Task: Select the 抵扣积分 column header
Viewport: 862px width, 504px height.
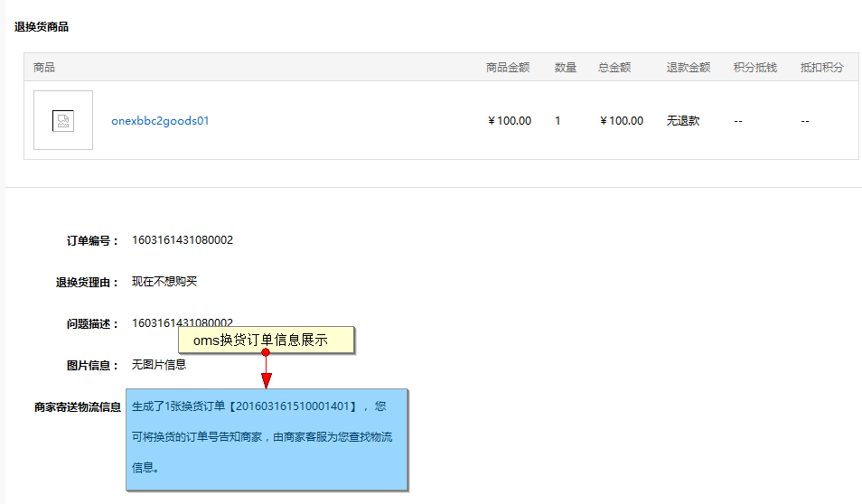Action: 822,68
